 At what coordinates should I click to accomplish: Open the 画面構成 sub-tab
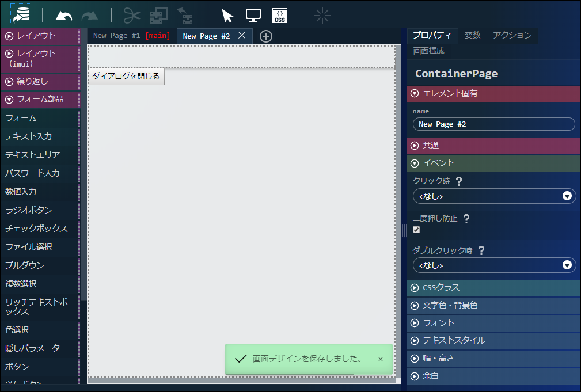pyautogui.click(x=429, y=51)
